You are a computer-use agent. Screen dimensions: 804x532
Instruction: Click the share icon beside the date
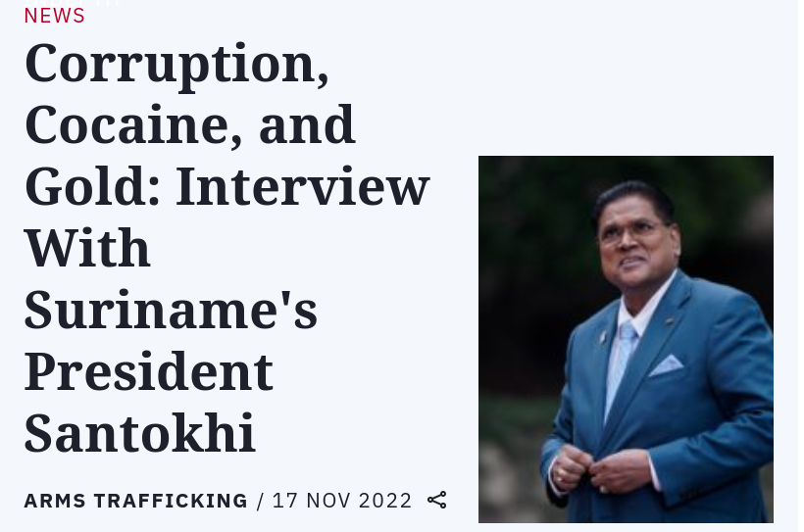click(x=437, y=500)
